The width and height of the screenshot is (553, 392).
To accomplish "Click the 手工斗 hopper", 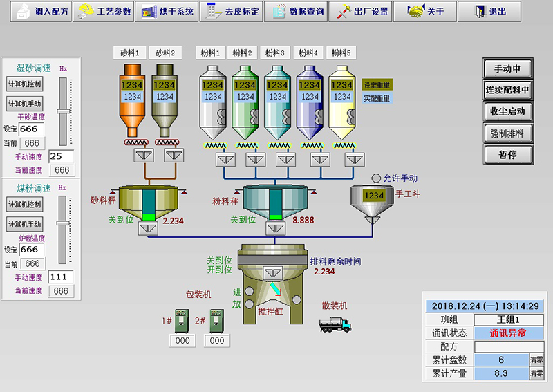I will (x=373, y=200).
